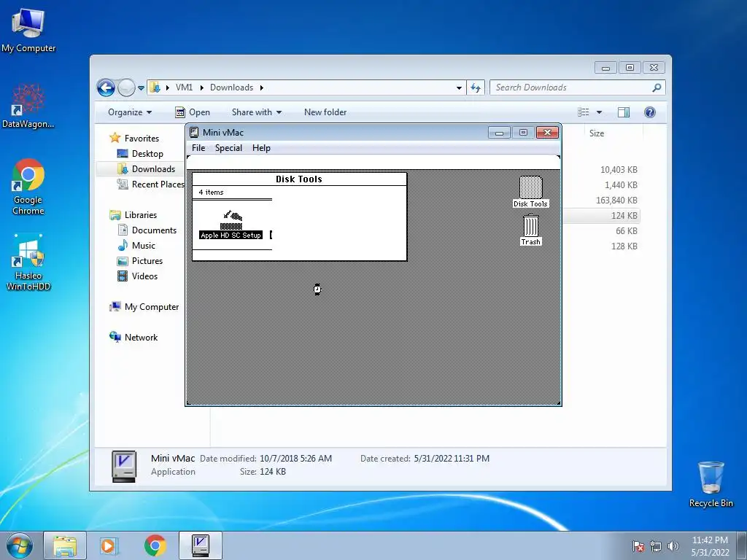Click the Hasleo WinToHDD desktop shortcut

(28, 262)
